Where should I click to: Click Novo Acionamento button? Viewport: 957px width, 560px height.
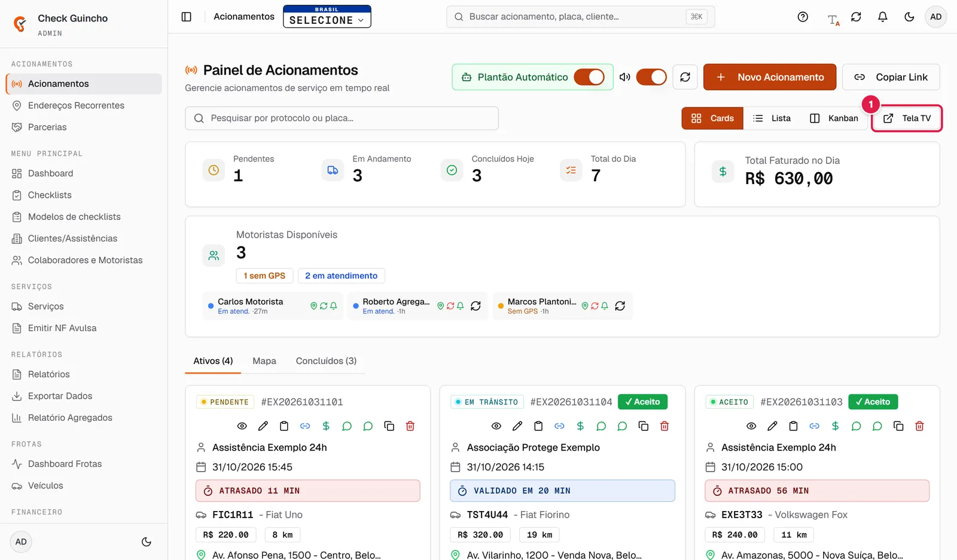click(x=770, y=77)
